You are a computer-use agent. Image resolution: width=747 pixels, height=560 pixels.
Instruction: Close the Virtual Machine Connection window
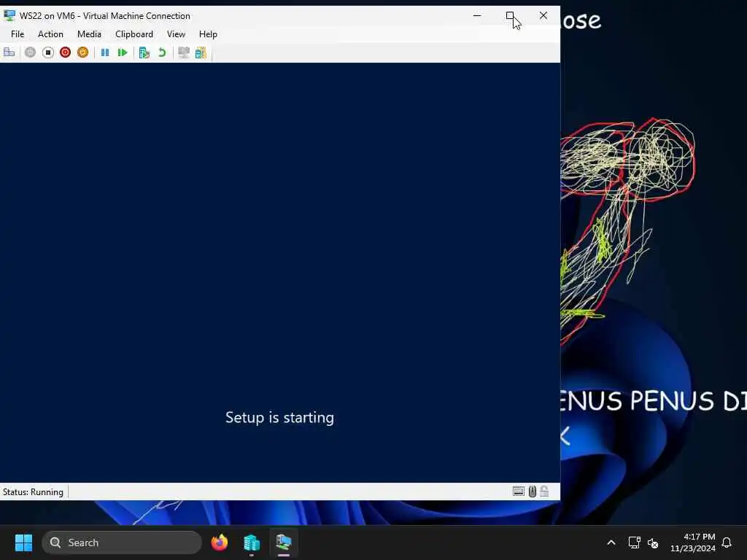coord(543,16)
